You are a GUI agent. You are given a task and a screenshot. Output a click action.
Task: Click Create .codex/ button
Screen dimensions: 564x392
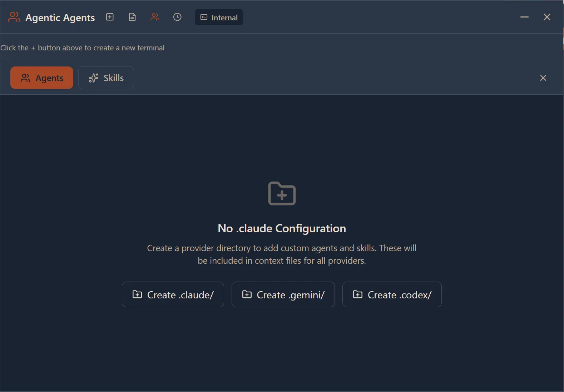tap(392, 294)
